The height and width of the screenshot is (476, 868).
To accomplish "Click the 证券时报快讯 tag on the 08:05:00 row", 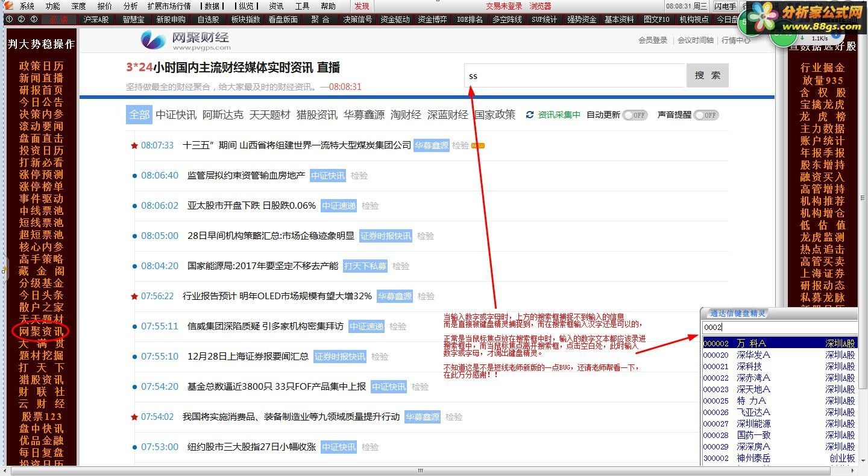I will tap(386, 236).
